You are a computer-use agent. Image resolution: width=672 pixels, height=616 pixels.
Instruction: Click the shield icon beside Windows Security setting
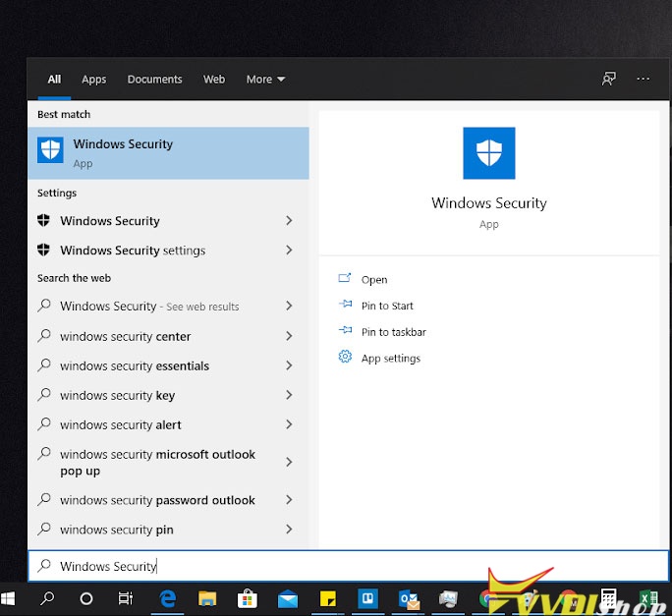43,220
